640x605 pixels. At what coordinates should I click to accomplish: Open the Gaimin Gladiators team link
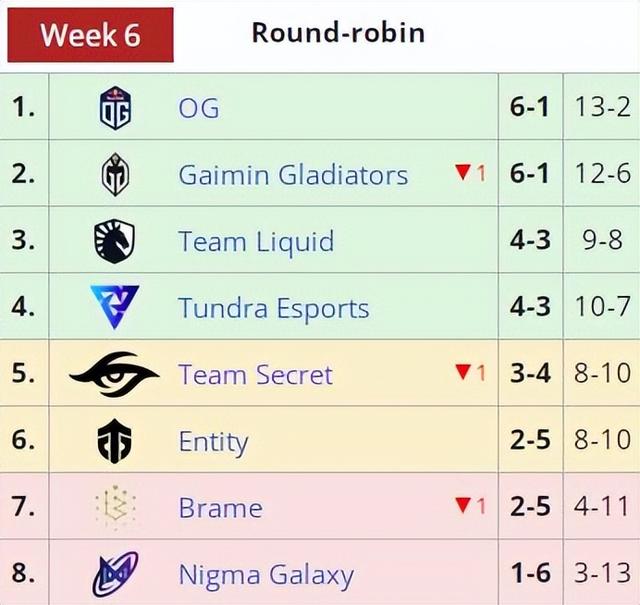(x=293, y=175)
